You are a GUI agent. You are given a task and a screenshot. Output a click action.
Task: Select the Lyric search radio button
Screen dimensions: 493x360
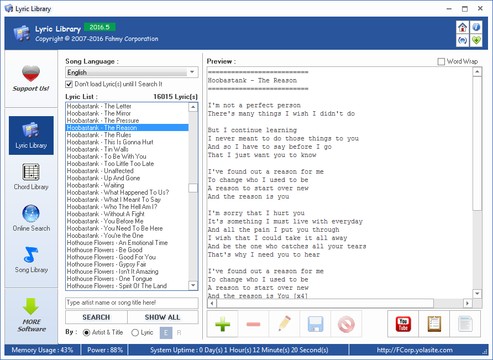pos(135,332)
